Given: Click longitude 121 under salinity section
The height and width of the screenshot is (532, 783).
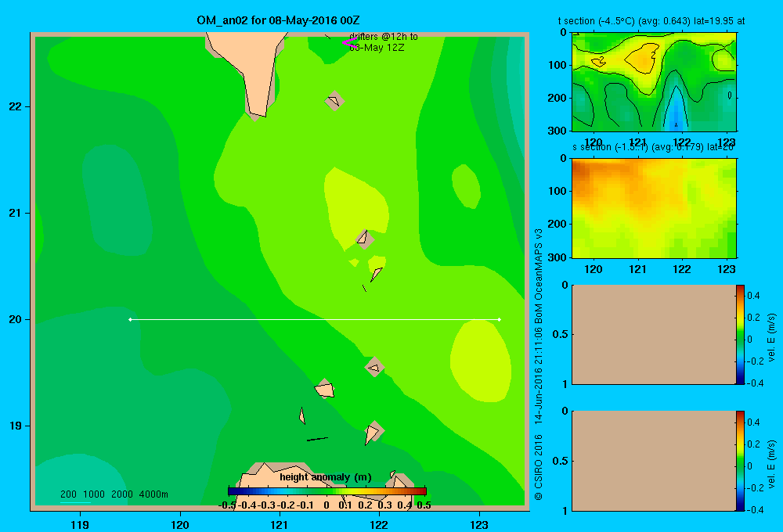Looking at the screenshot, I should (637, 269).
